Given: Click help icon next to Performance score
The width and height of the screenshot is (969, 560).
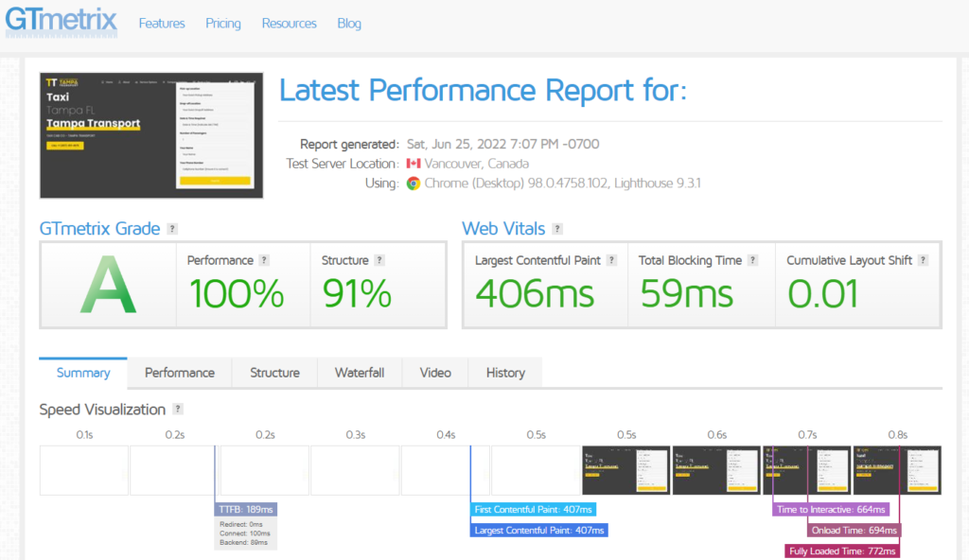Looking at the screenshot, I should (x=264, y=260).
